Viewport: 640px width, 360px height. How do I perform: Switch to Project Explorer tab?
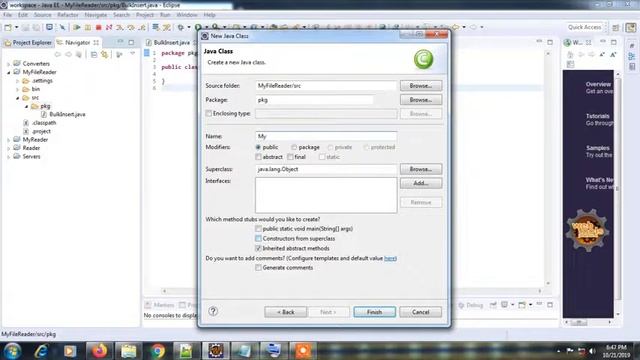tap(28, 42)
